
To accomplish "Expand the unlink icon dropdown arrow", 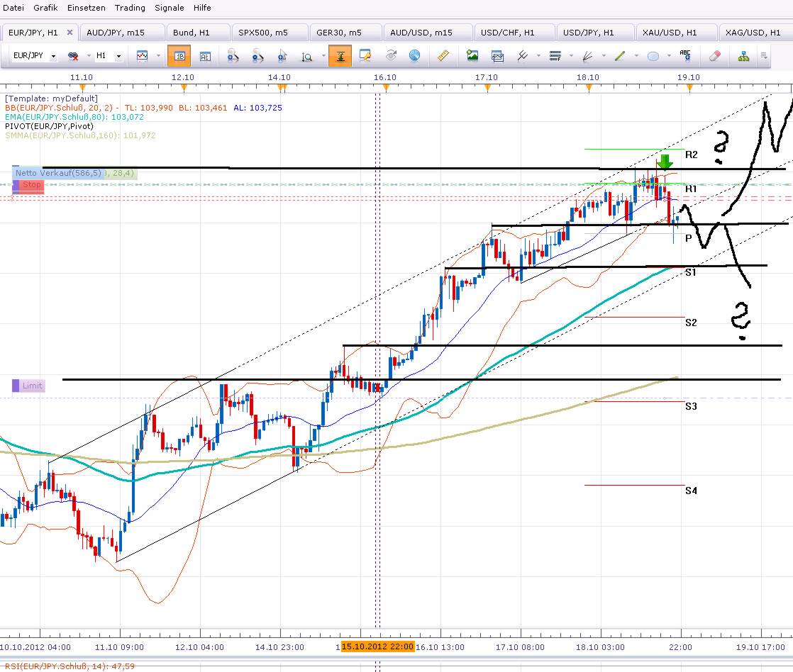I will tap(89, 56).
